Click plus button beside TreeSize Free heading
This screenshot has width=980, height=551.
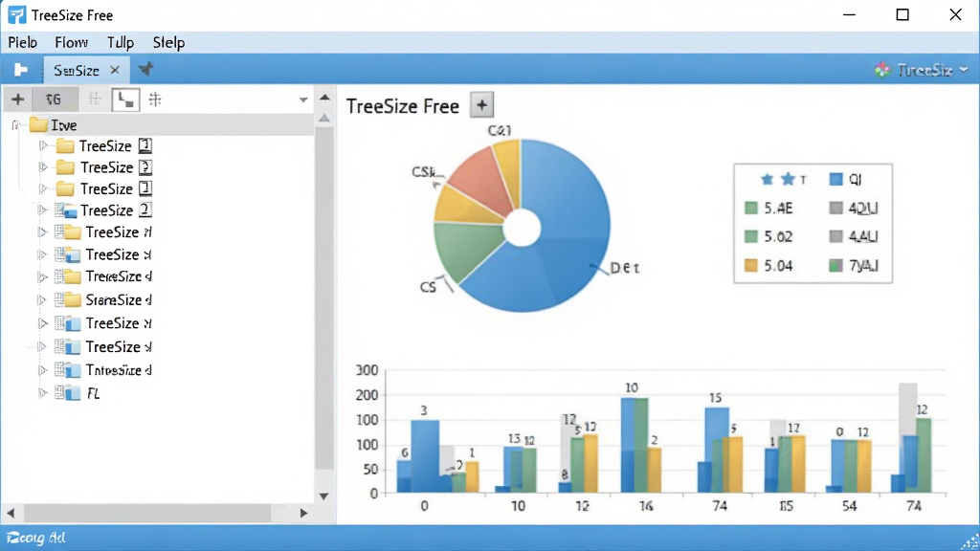[x=481, y=105]
